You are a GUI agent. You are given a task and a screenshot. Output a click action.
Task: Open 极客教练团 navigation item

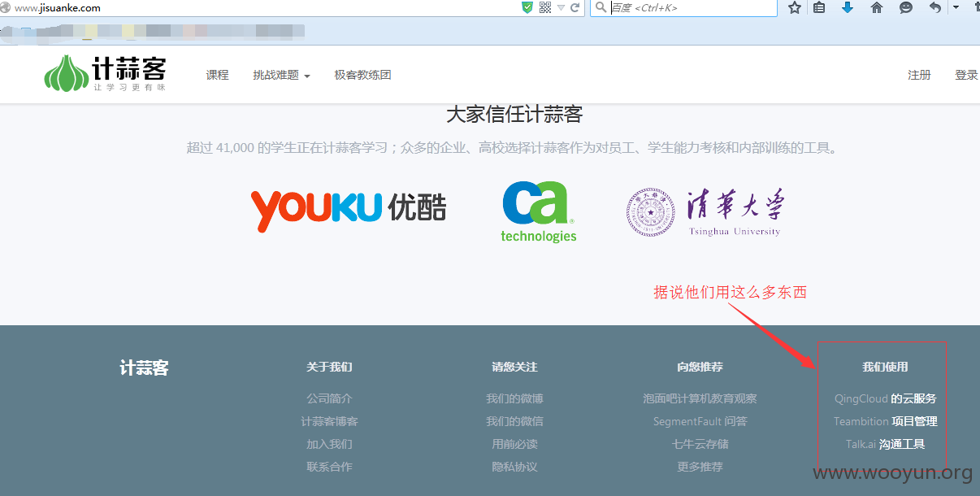(x=362, y=75)
